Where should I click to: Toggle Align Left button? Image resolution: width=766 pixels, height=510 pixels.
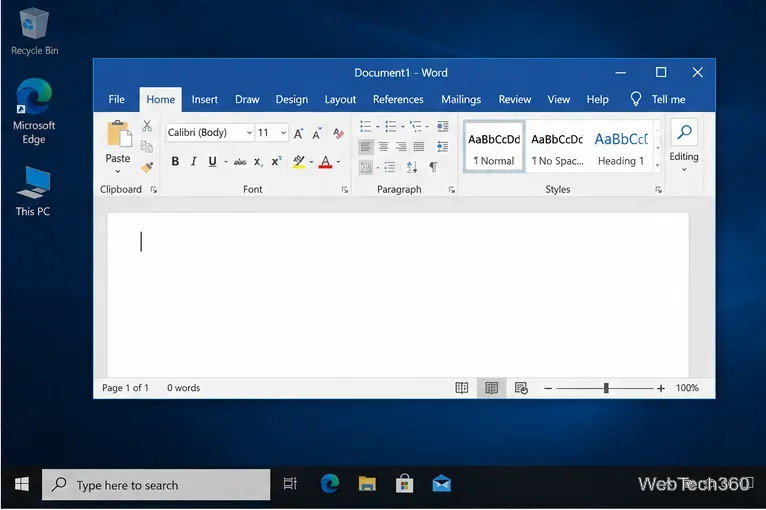(x=365, y=146)
